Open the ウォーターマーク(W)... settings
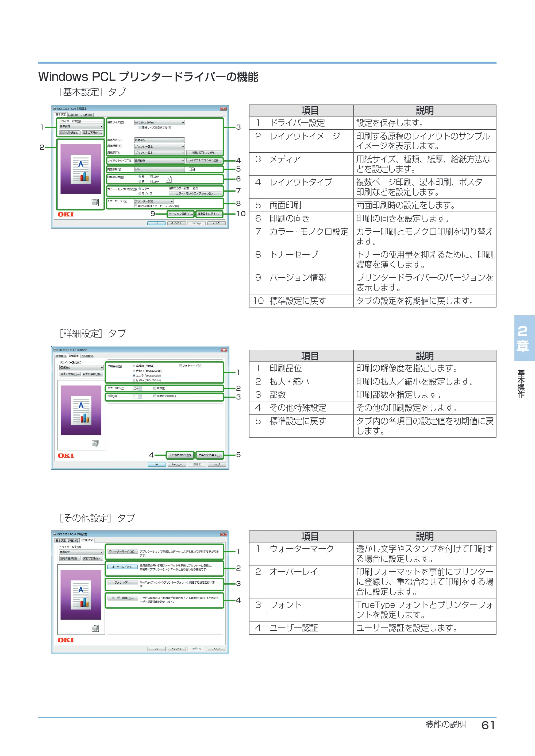535x756 pixels. [123, 552]
